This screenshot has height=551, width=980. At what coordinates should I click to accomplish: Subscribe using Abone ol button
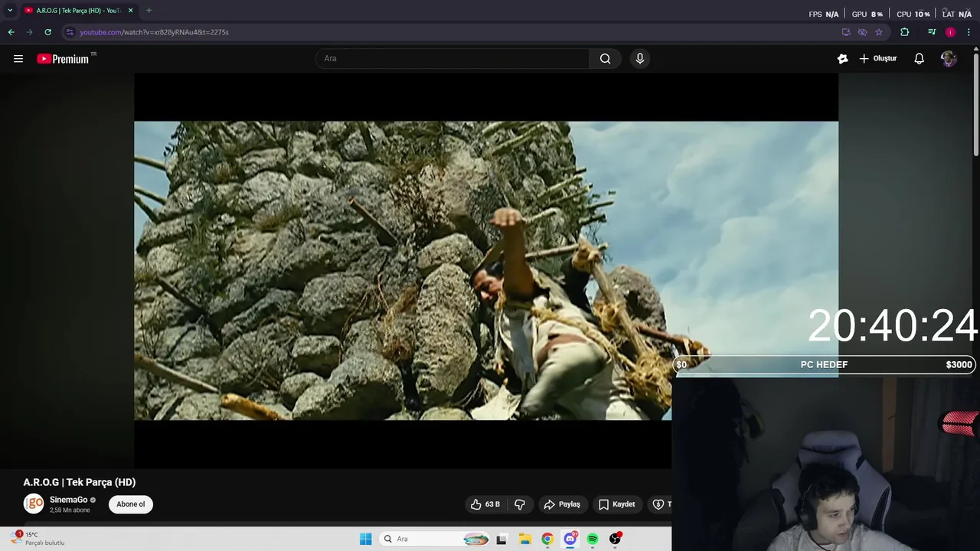(131, 504)
